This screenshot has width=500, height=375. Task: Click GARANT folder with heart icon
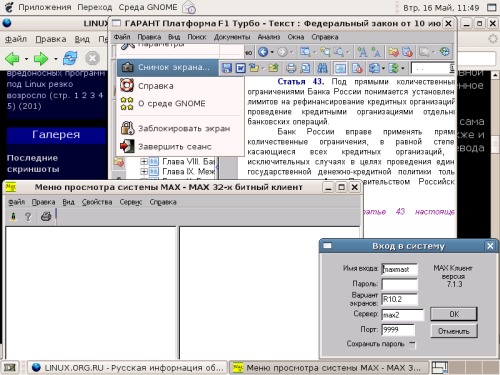pyautogui.click(x=393, y=52)
